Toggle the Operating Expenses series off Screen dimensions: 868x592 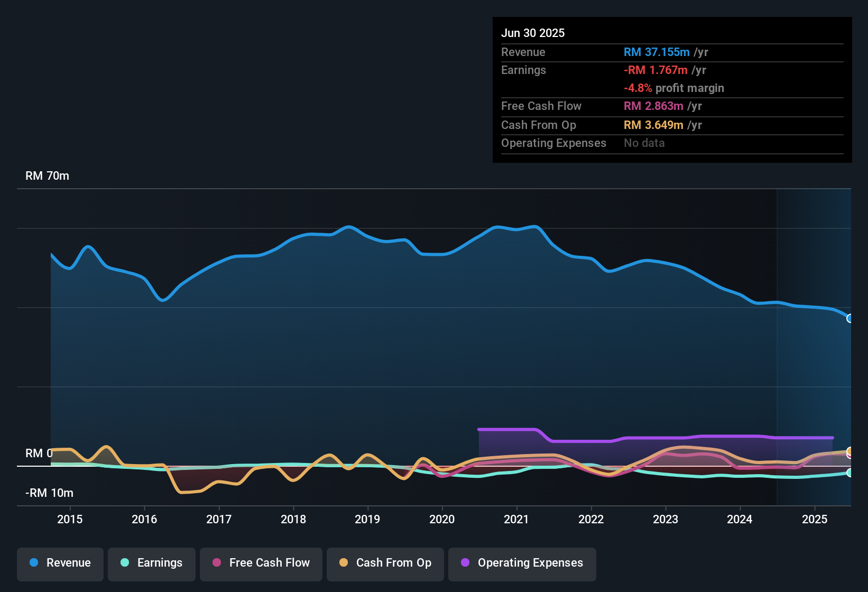pyautogui.click(x=522, y=563)
